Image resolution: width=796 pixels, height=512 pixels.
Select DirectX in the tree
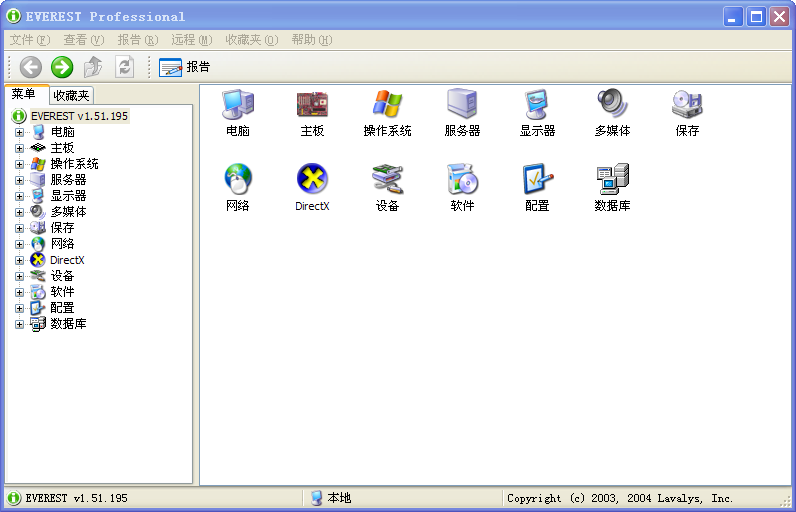pos(67,260)
